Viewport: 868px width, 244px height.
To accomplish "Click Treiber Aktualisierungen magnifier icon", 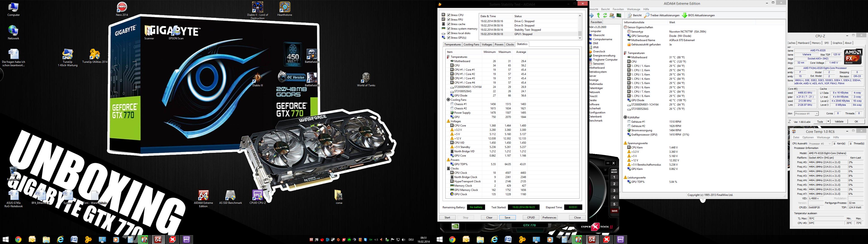I will pos(647,16).
